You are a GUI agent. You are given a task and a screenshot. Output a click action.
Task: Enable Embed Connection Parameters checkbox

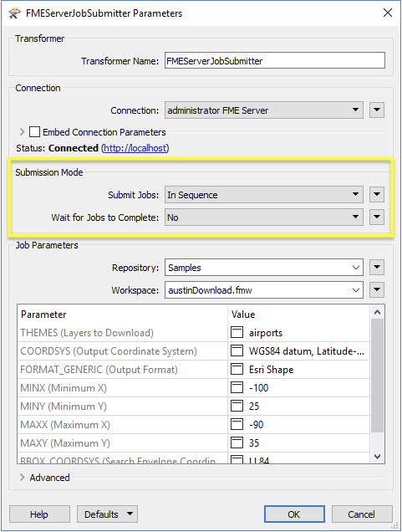point(34,131)
